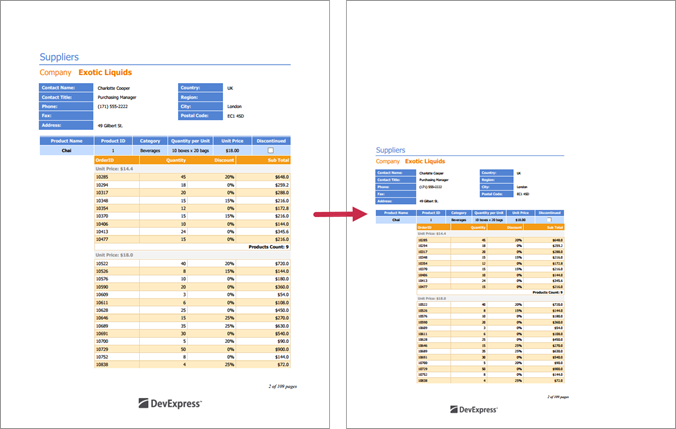Tick the Discontinued checkbox on the left page

[x=271, y=150]
